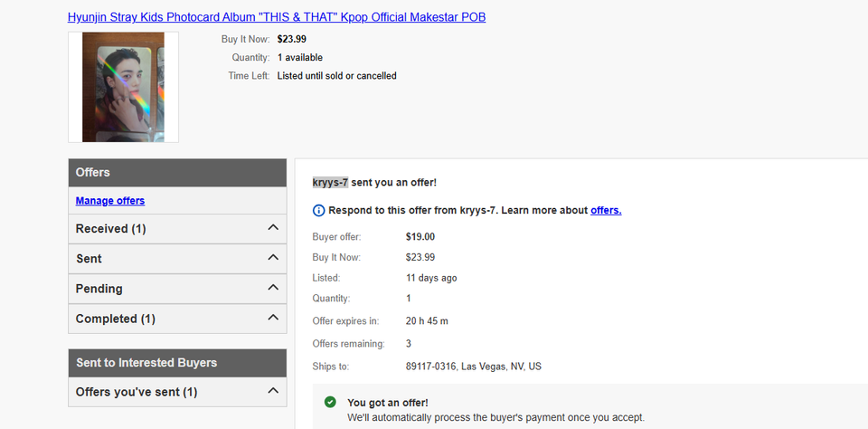The height and width of the screenshot is (429, 868).
Task: Click the green checkmark success icon
Action: [x=330, y=403]
